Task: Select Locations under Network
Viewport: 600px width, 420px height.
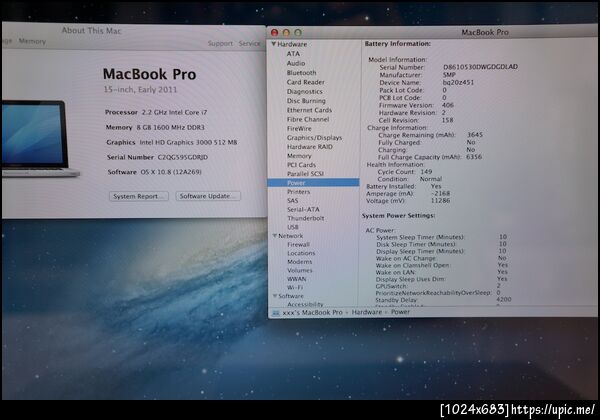Action: [x=301, y=253]
